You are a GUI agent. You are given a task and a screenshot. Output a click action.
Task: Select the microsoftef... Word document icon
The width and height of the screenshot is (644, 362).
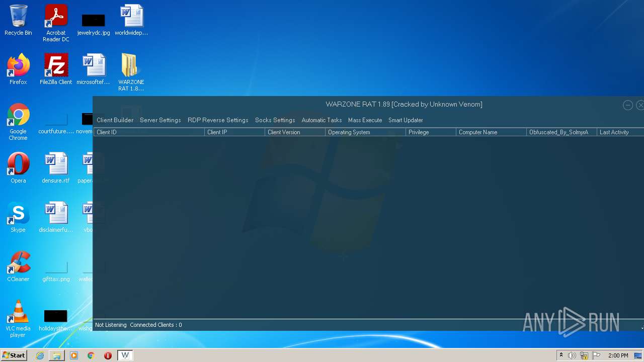click(94, 69)
